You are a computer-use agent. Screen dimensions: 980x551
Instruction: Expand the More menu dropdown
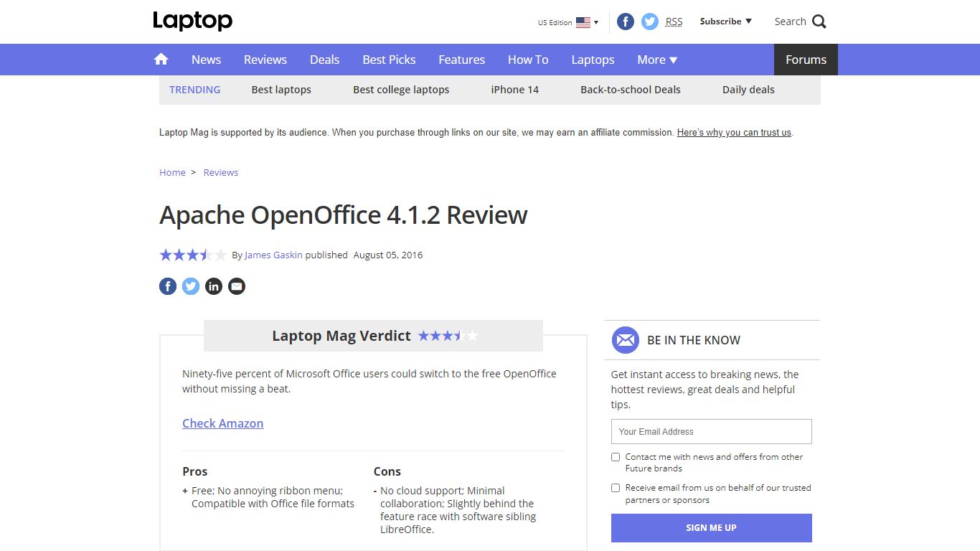(657, 60)
